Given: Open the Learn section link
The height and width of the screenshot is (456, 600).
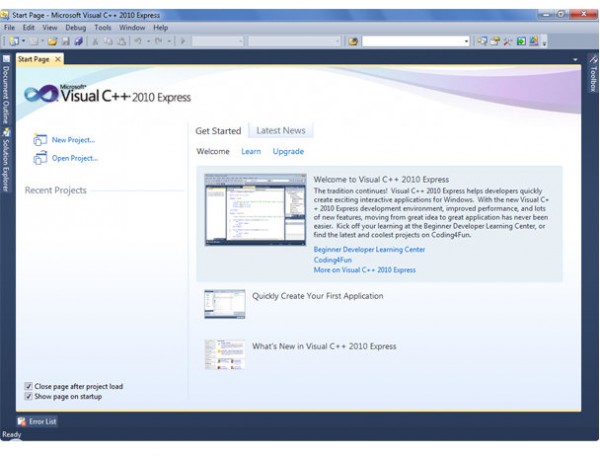Looking at the screenshot, I should (x=251, y=151).
